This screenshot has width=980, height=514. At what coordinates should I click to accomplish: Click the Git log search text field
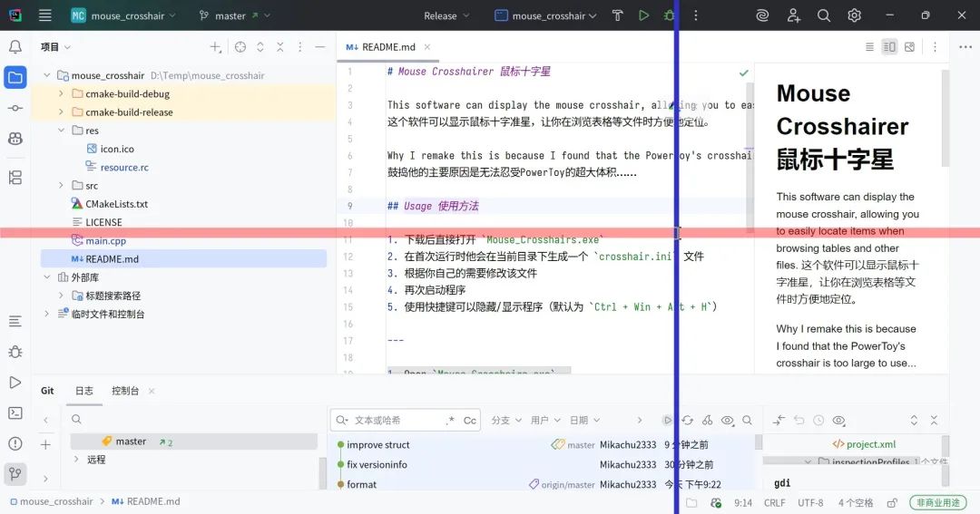point(395,421)
